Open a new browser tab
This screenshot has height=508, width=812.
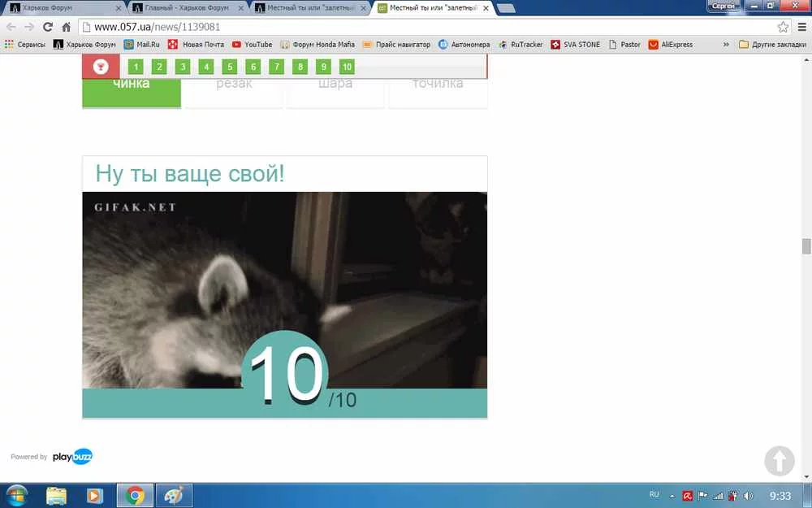pos(506,8)
